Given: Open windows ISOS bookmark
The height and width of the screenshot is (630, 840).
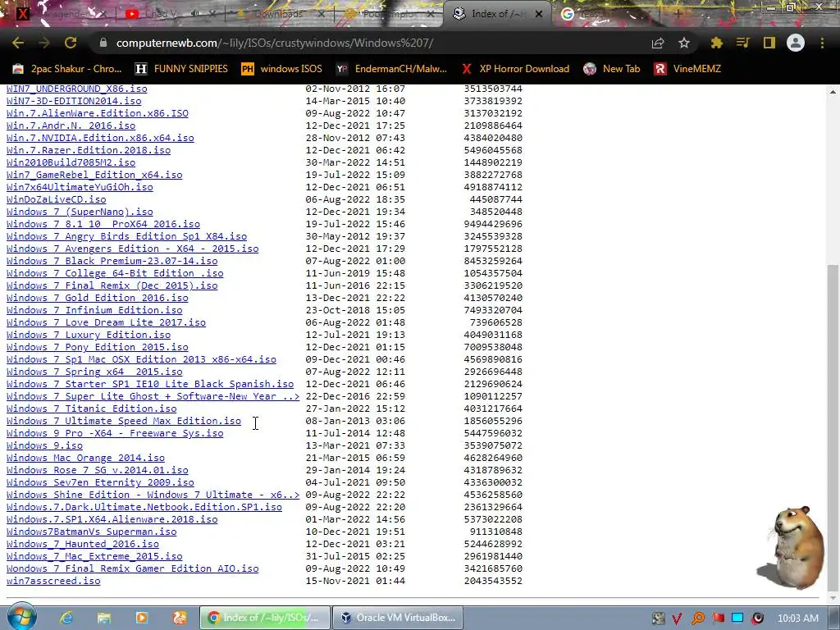Looking at the screenshot, I should tap(282, 69).
